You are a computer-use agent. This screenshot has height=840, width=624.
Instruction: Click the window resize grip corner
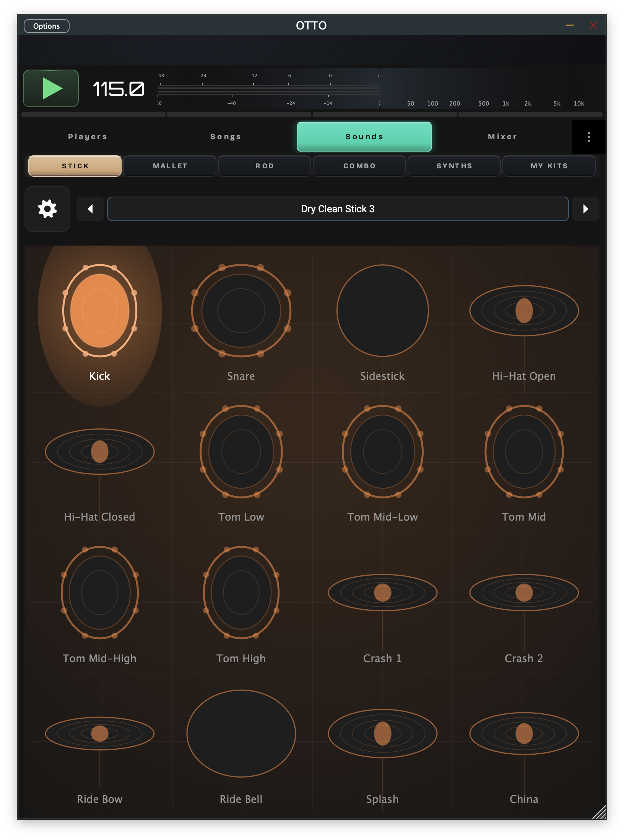coord(599,812)
